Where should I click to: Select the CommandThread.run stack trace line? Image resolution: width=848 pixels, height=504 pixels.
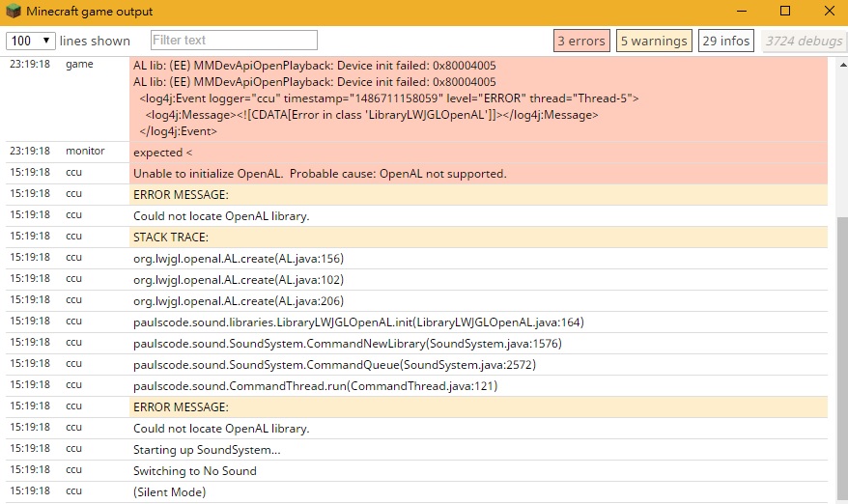pos(315,386)
